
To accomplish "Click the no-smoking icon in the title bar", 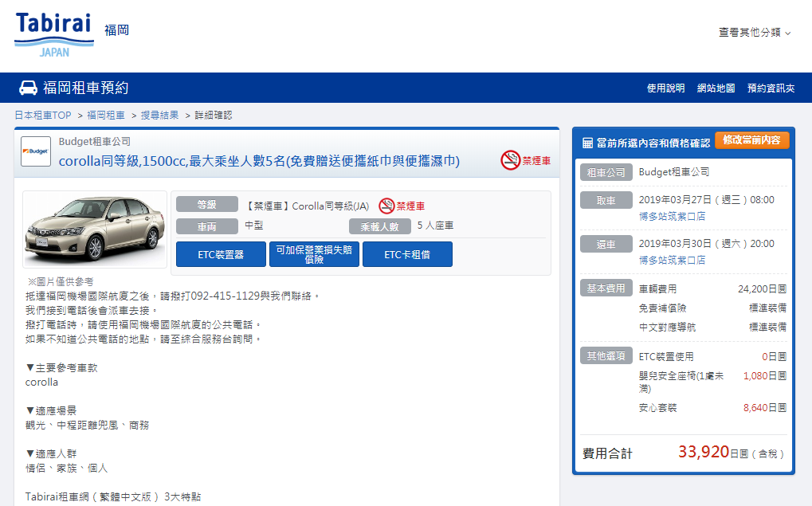I will coord(510,160).
